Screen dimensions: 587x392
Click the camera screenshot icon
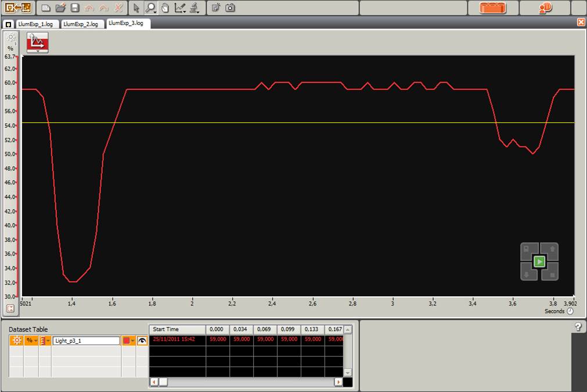tap(231, 8)
